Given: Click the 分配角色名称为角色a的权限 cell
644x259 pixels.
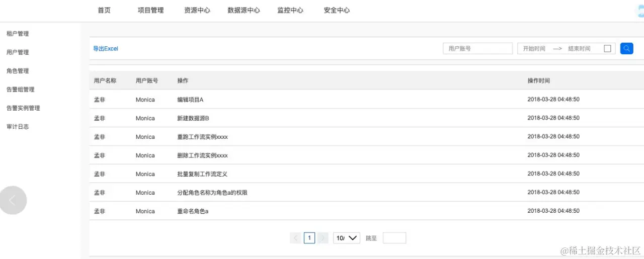Looking at the screenshot, I should (212, 193).
